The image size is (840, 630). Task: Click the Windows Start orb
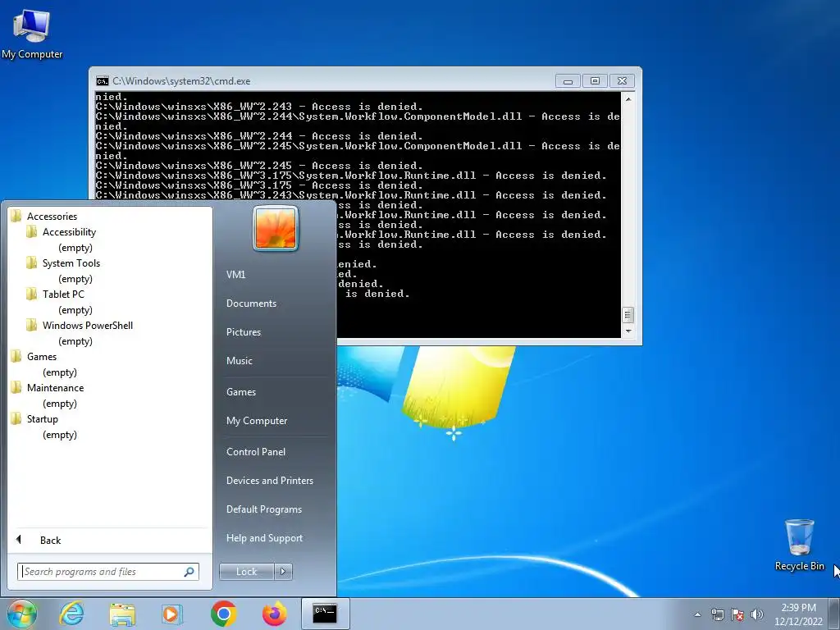pyautogui.click(x=21, y=614)
